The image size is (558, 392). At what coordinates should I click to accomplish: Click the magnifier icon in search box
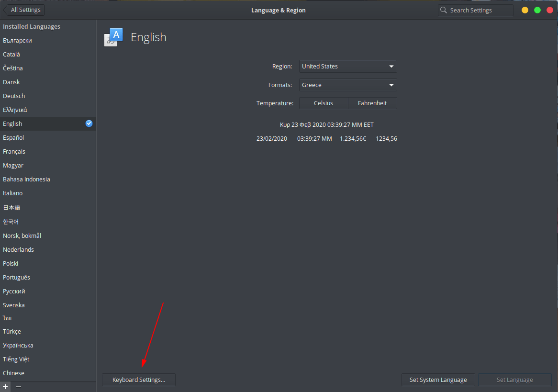click(444, 10)
